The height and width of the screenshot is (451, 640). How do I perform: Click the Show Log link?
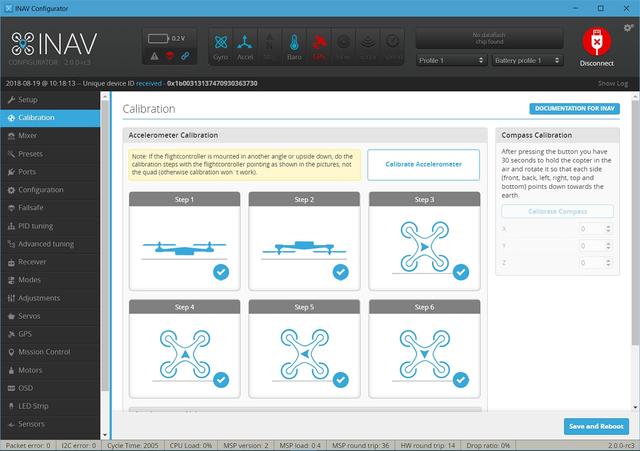click(x=613, y=83)
